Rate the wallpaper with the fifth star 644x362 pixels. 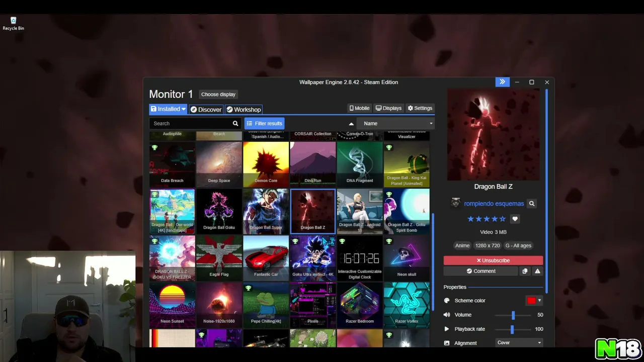point(502,219)
